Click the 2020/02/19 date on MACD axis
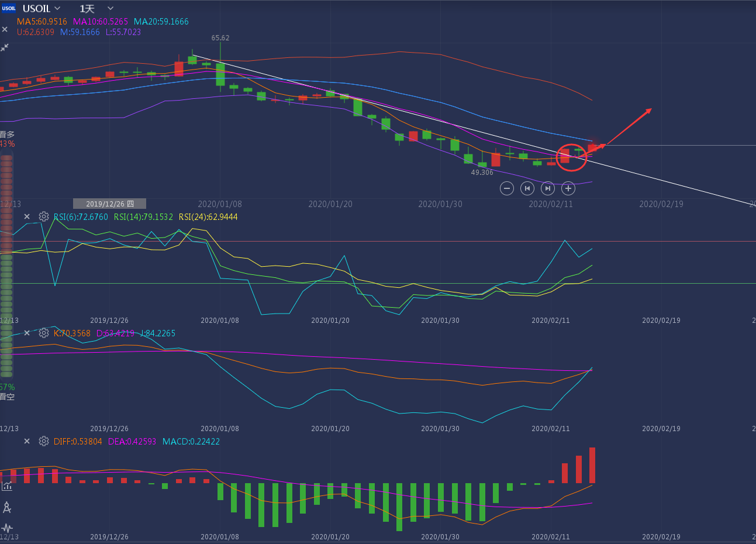The width and height of the screenshot is (756, 544). coord(661,537)
